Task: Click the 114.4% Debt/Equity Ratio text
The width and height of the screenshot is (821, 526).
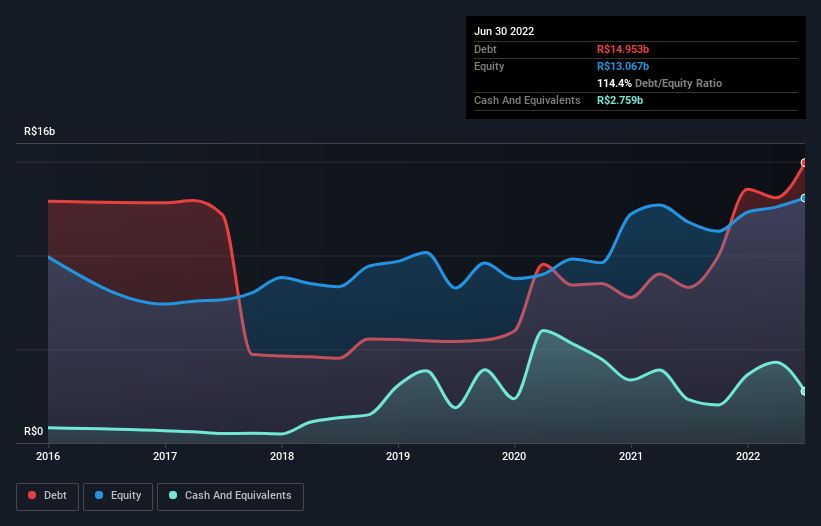Action: (x=659, y=83)
